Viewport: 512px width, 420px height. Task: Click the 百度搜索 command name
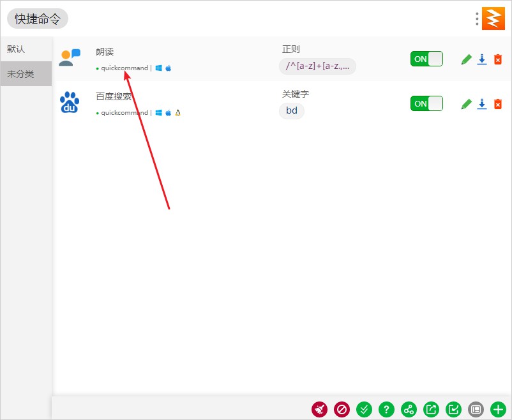coord(114,96)
